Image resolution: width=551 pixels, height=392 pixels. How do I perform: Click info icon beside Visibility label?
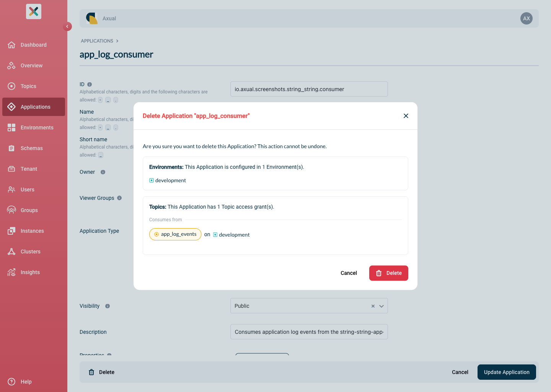108,306
